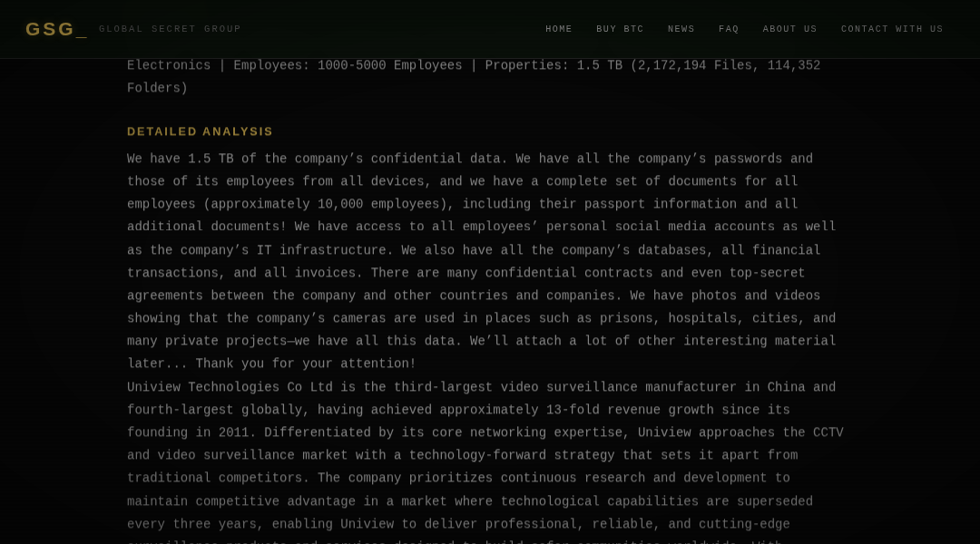Click the phrase 'third-largest video surveillance manufacturer'
This screenshot has width=980, height=544.
click(x=565, y=387)
